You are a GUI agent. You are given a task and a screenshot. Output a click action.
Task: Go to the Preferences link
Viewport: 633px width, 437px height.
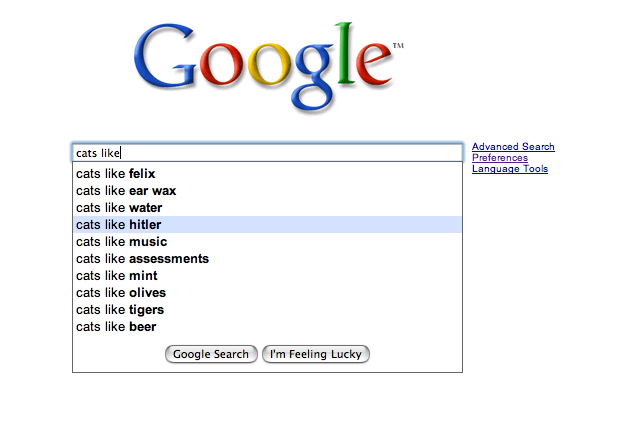point(500,158)
